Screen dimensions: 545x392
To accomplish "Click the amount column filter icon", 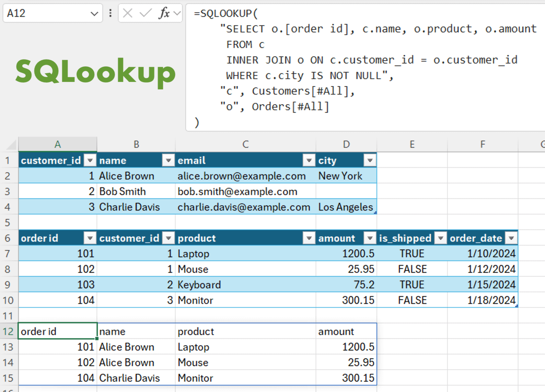I will (370, 238).
